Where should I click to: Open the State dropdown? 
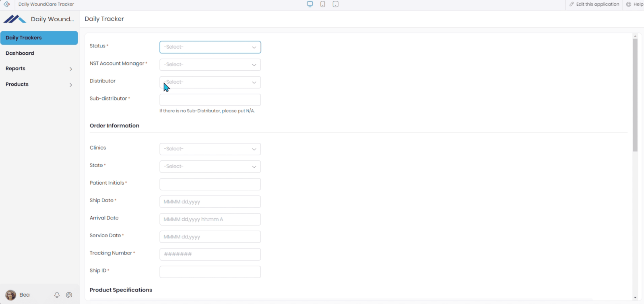(x=210, y=166)
